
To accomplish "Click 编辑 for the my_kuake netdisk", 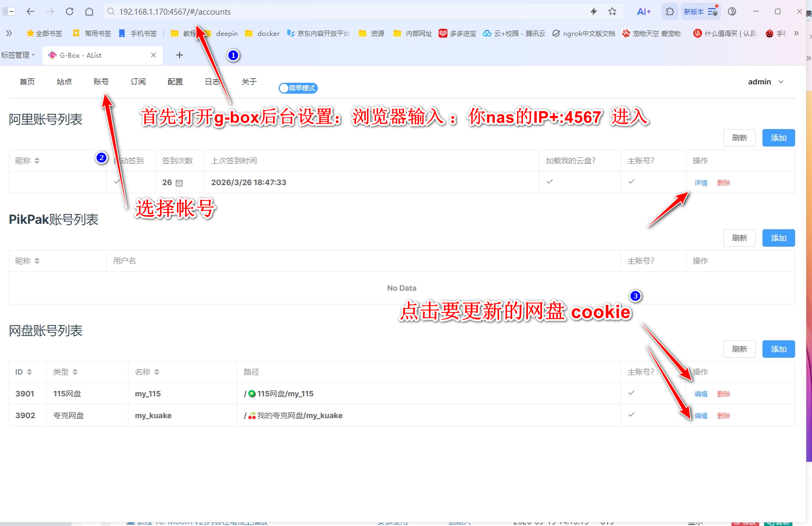I will click(700, 415).
